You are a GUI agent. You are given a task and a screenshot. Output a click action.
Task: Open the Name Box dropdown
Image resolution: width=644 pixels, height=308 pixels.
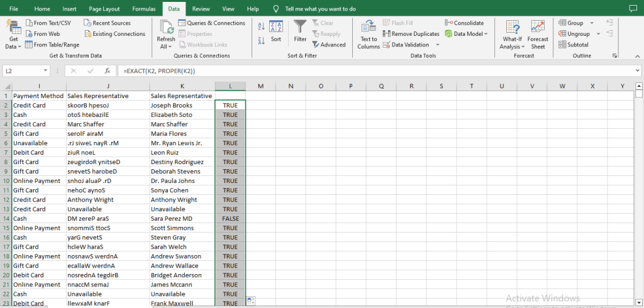45,70
